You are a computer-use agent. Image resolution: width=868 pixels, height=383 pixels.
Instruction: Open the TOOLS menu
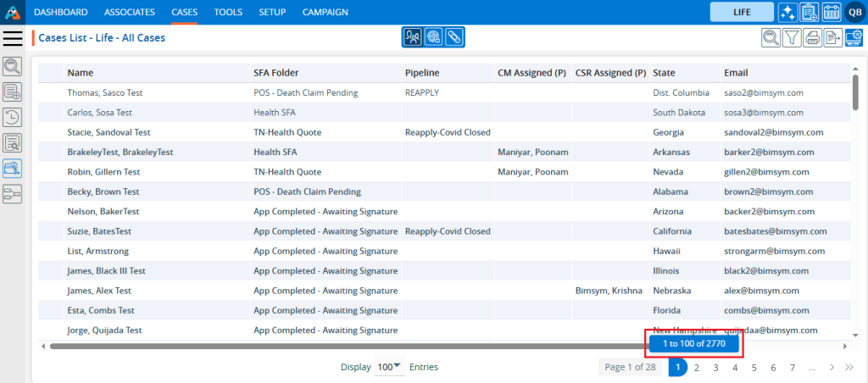[x=228, y=12]
